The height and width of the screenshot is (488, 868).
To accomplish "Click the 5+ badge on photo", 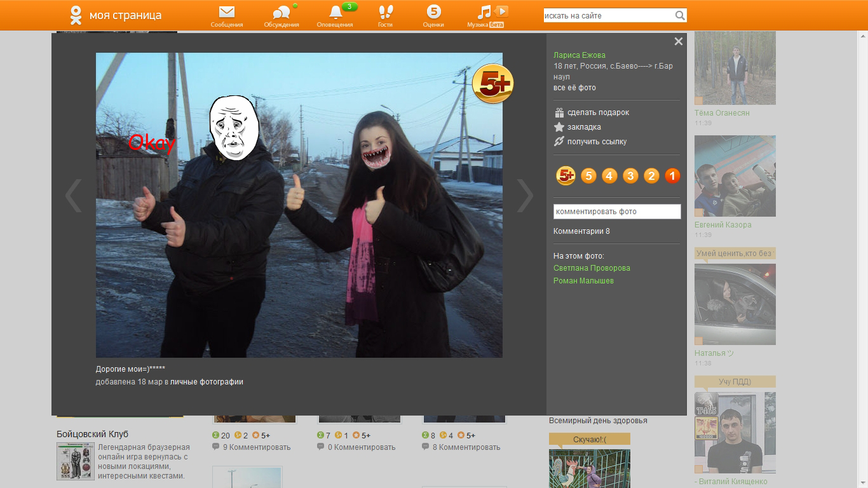I will tap(493, 84).
